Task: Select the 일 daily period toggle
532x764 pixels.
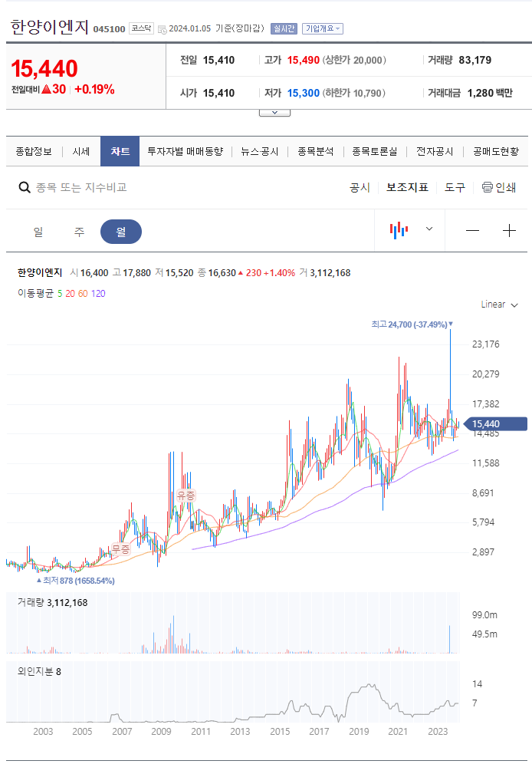Action: (38, 232)
